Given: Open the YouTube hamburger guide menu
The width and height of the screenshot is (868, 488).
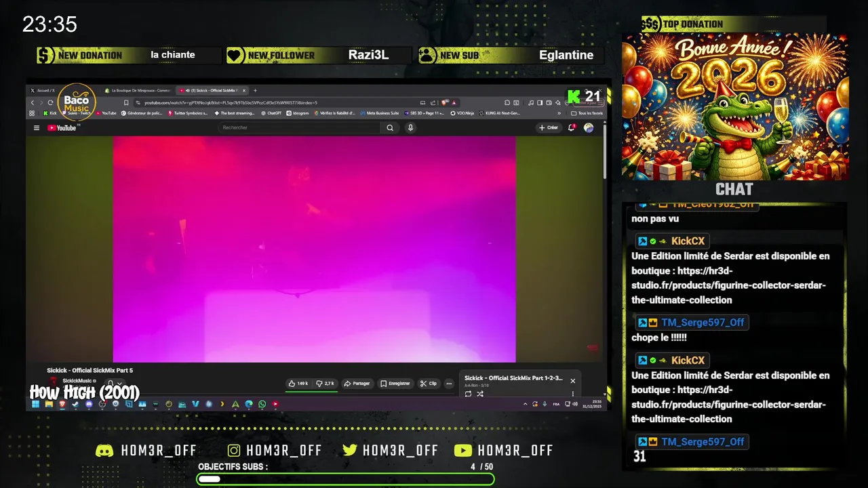Looking at the screenshot, I should click(37, 127).
